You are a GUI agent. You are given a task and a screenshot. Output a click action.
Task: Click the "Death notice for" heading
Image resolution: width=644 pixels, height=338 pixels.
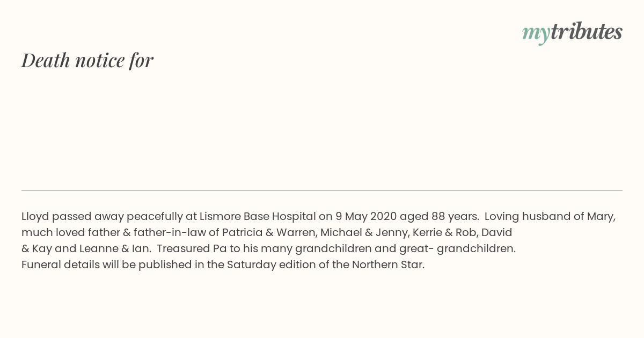pyautogui.click(x=87, y=60)
